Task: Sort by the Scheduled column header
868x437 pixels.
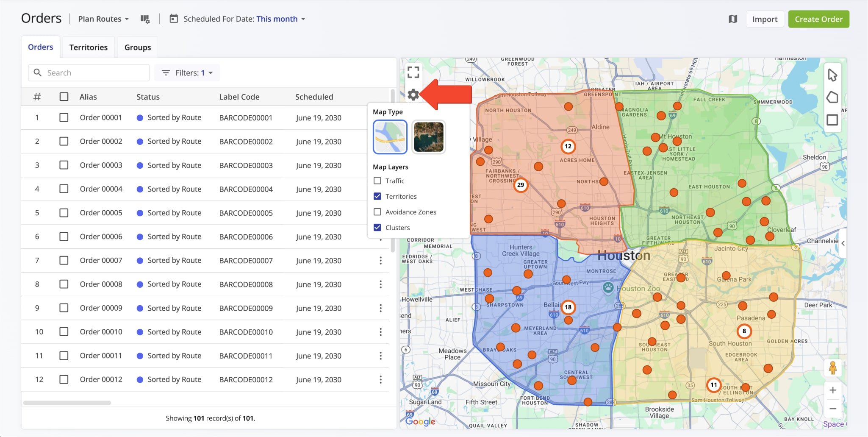Action: (314, 97)
